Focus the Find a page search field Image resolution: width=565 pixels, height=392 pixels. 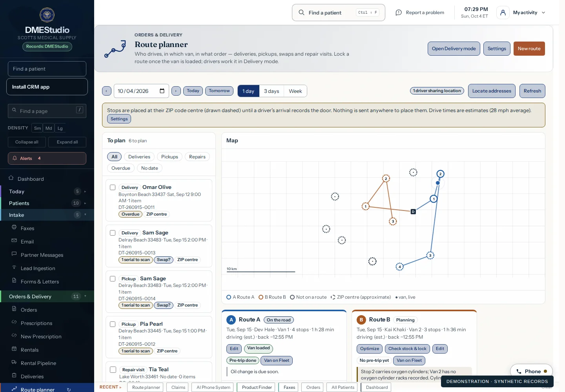coord(47,111)
